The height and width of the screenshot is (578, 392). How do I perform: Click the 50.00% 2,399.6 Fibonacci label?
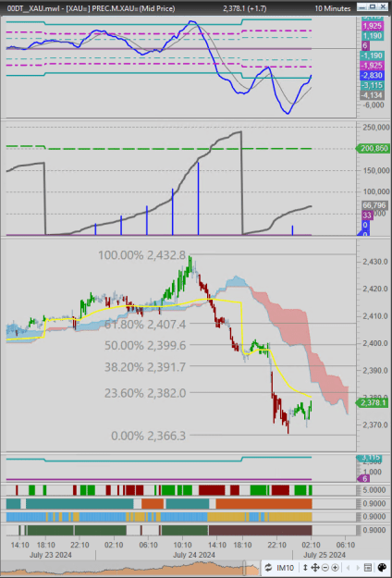(x=145, y=345)
